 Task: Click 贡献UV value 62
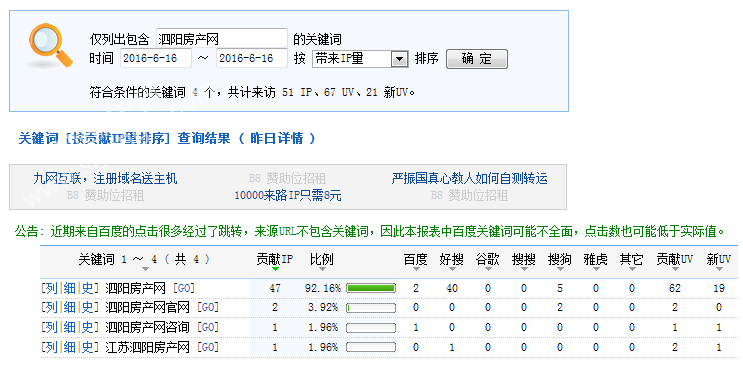pyautogui.click(x=674, y=288)
